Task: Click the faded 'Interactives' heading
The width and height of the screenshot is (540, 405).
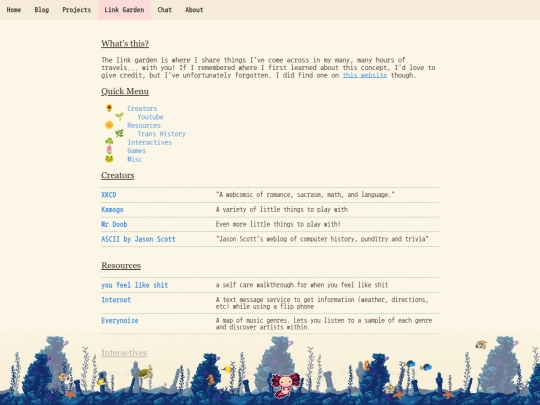Action: (124, 353)
